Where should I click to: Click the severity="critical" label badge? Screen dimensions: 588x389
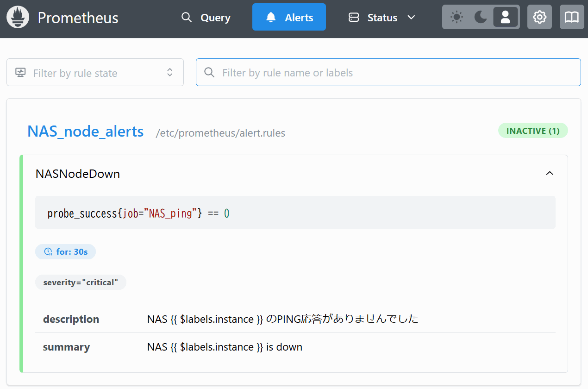[x=81, y=282]
